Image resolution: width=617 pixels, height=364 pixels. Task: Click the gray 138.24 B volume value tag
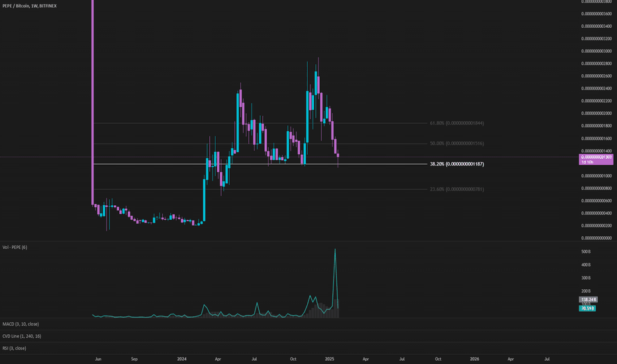click(x=588, y=299)
